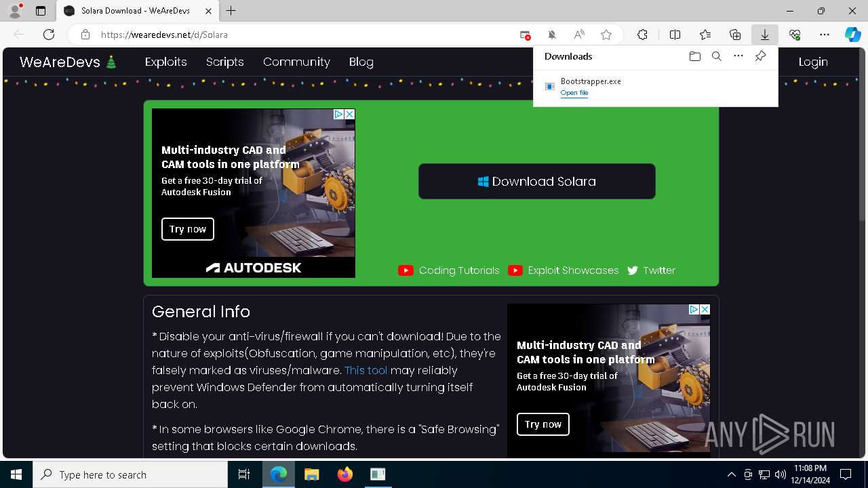Click the notifications blocked bell icon

(552, 35)
